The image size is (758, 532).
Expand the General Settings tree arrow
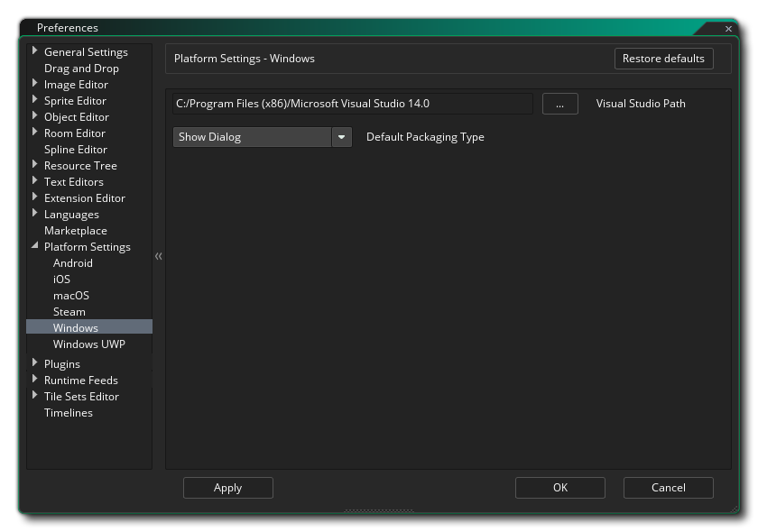[35, 51]
